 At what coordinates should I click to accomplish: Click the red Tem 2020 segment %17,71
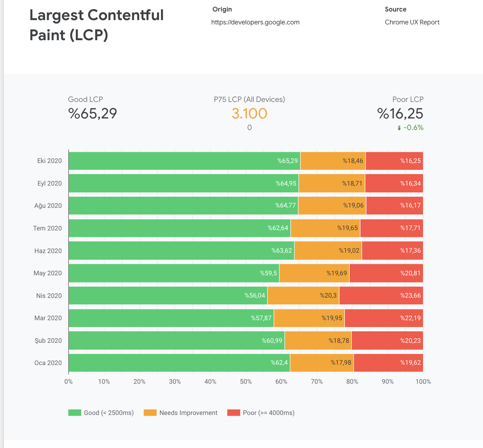coord(392,228)
